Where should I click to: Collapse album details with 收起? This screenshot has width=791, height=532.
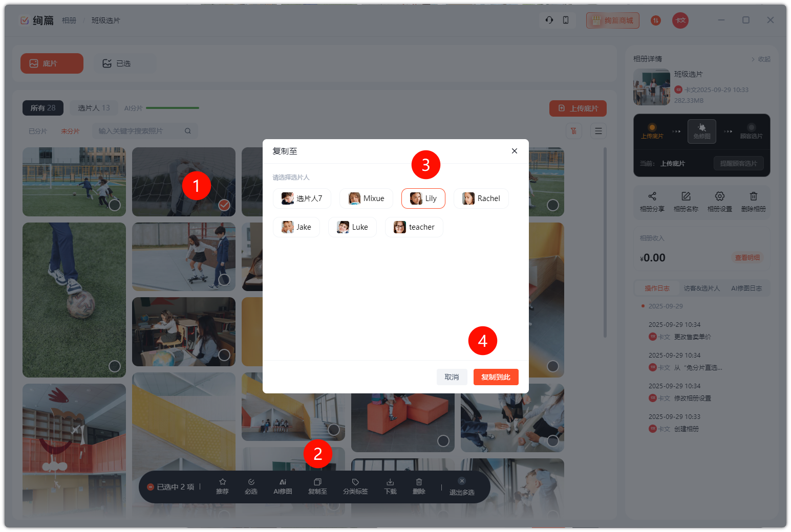761,59
